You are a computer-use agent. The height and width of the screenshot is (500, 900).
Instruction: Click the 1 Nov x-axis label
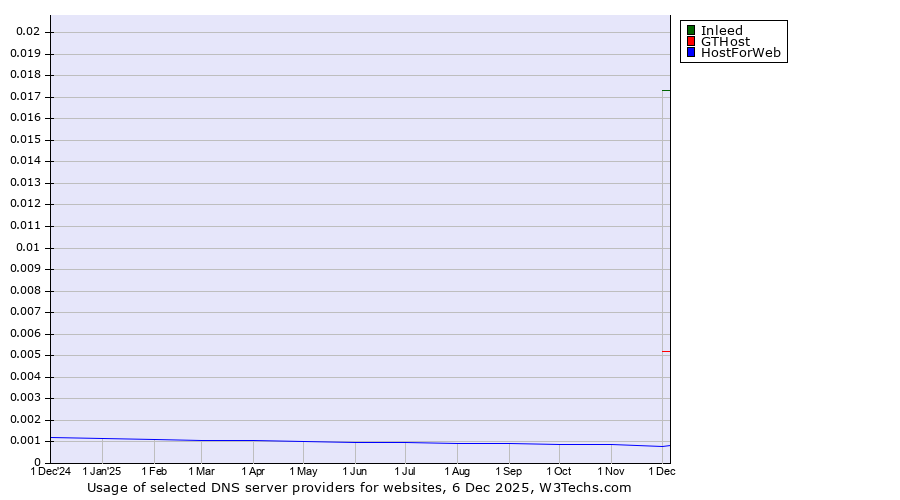[x=611, y=471]
